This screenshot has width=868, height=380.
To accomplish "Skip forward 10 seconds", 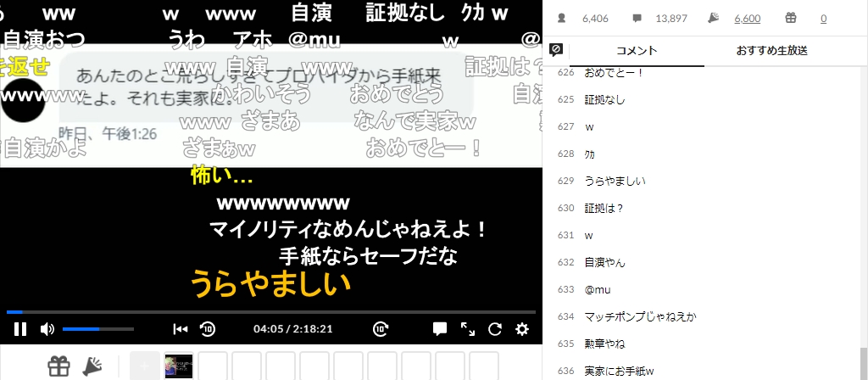I will (381, 329).
